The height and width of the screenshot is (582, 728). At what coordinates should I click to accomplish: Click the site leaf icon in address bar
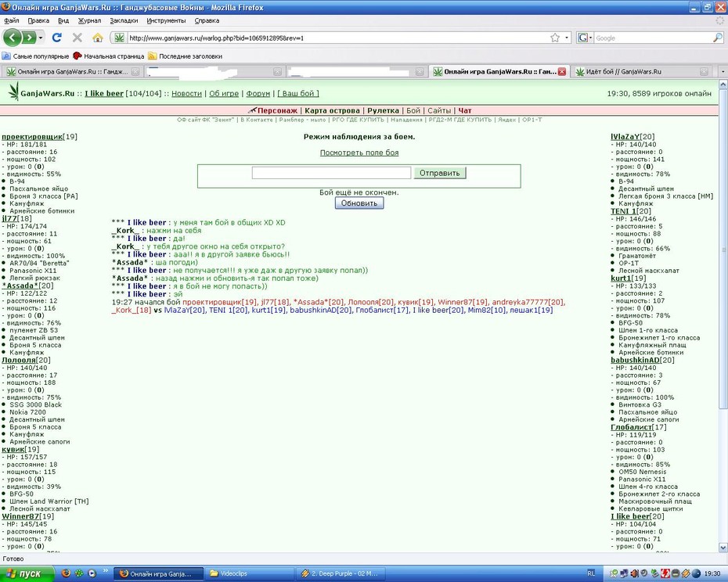coord(119,38)
